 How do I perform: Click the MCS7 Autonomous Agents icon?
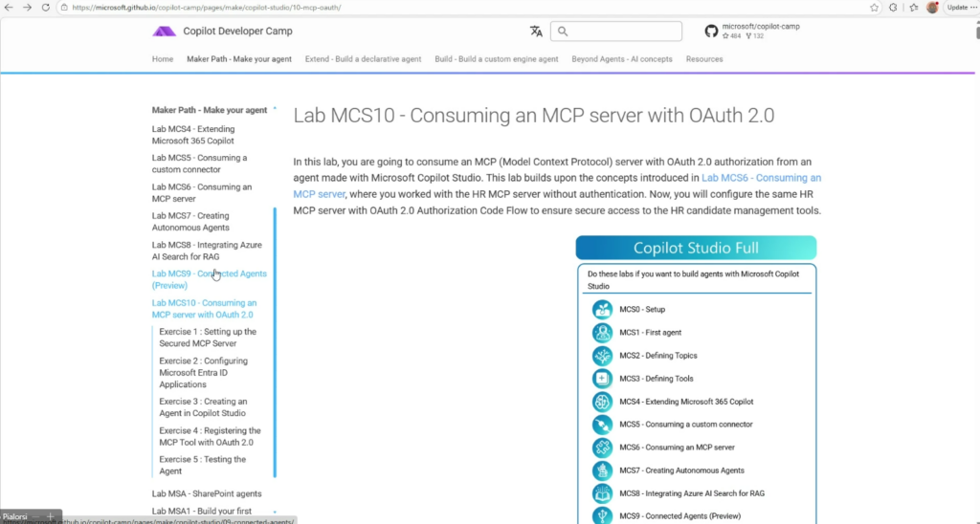point(603,470)
